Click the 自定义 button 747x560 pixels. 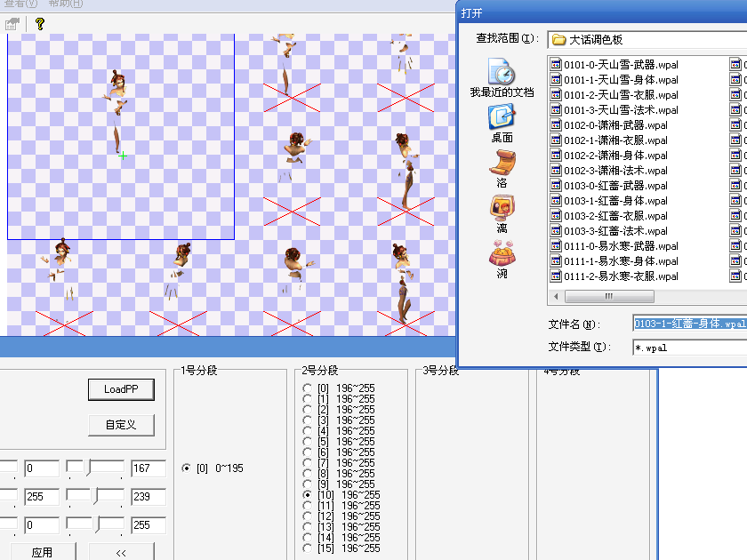(121, 425)
